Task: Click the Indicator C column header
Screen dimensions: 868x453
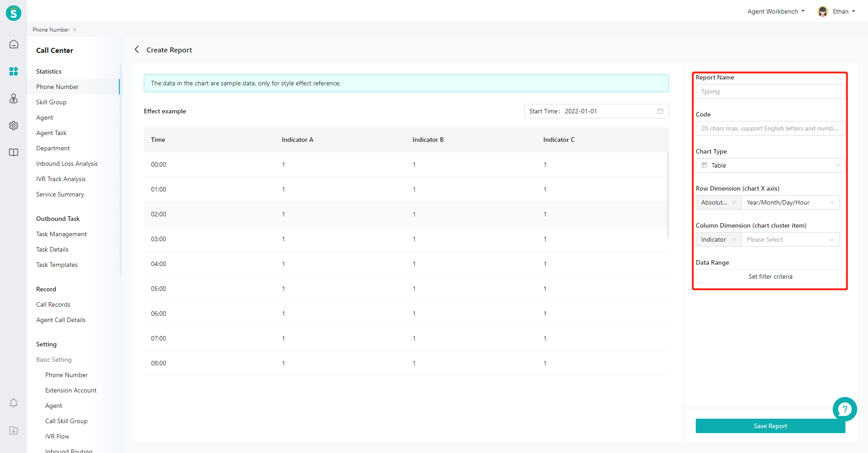Action: (x=559, y=140)
